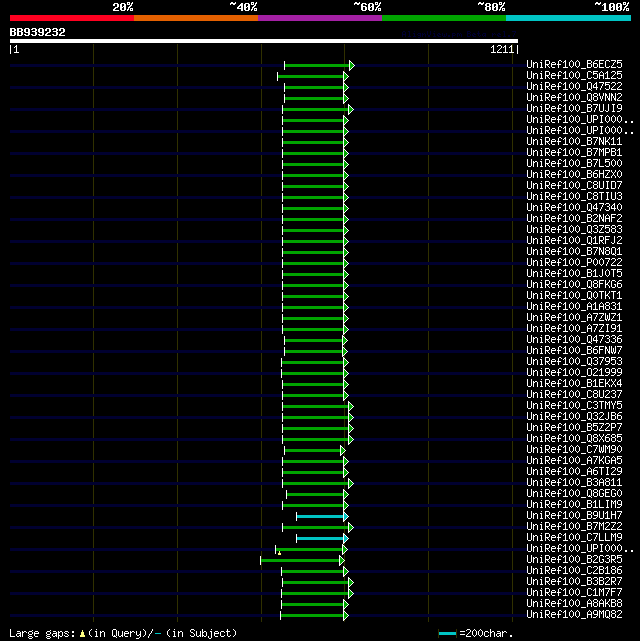Viewport: 640px width, 641px height.
Task: Click the red 20% identity legend segment
Action: click(72, 18)
